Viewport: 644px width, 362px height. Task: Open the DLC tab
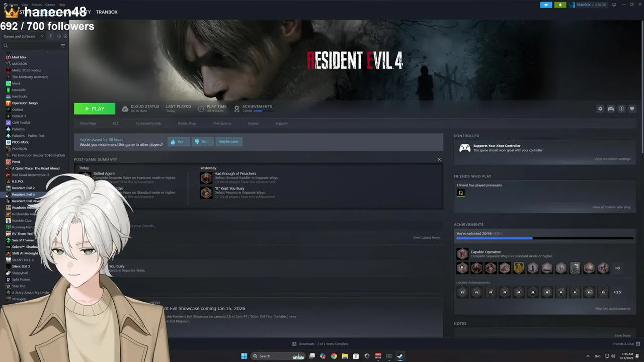116,123
